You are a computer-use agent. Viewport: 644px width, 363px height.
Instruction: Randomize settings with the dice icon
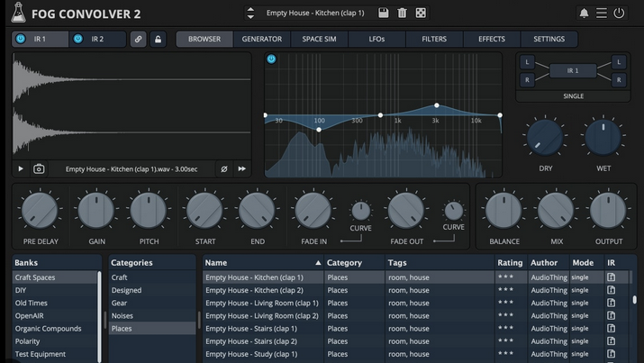(421, 13)
